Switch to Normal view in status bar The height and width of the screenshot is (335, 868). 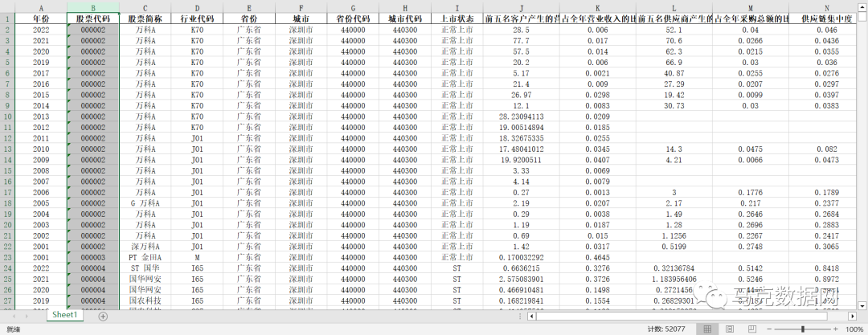click(707, 329)
